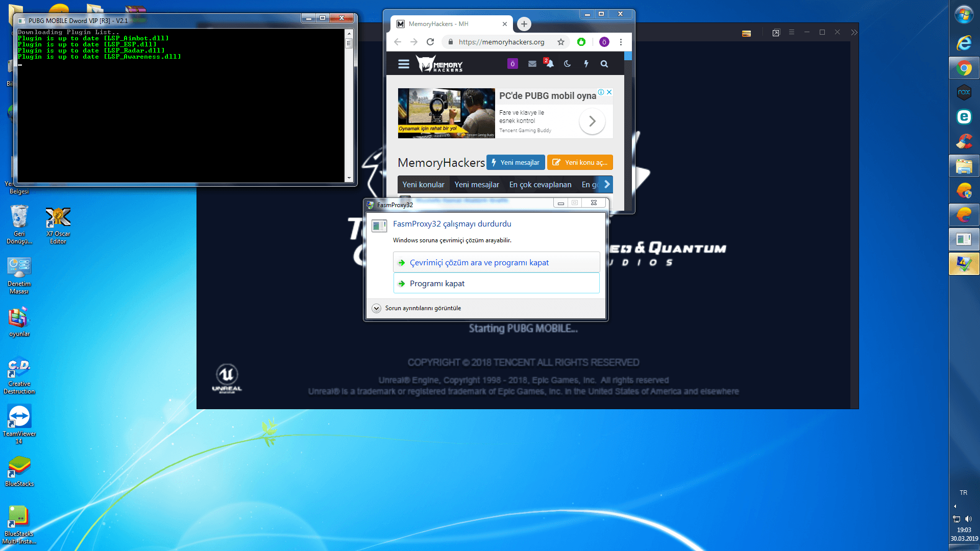Close the FasmProxy32 error dialog
This screenshot has width=980, height=551.
click(x=594, y=203)
